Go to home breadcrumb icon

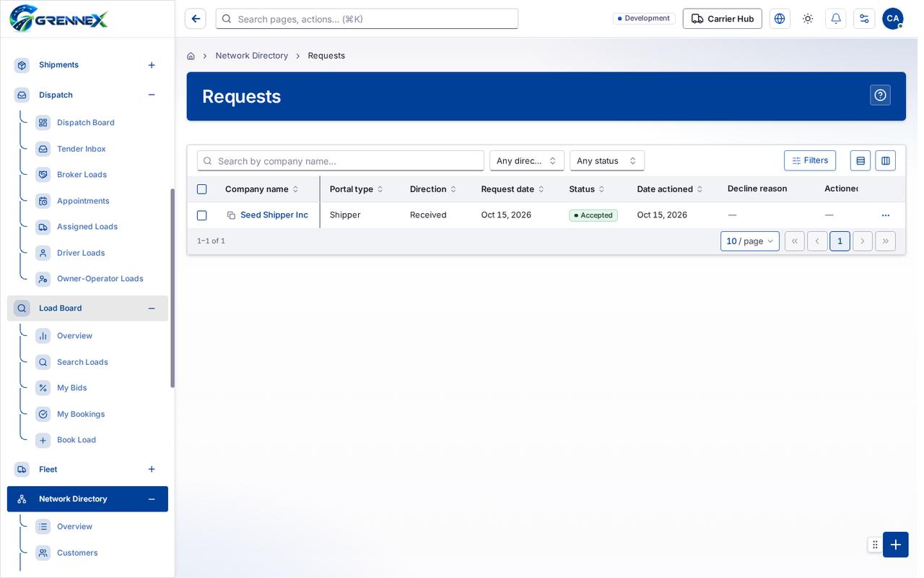point(191,56)
